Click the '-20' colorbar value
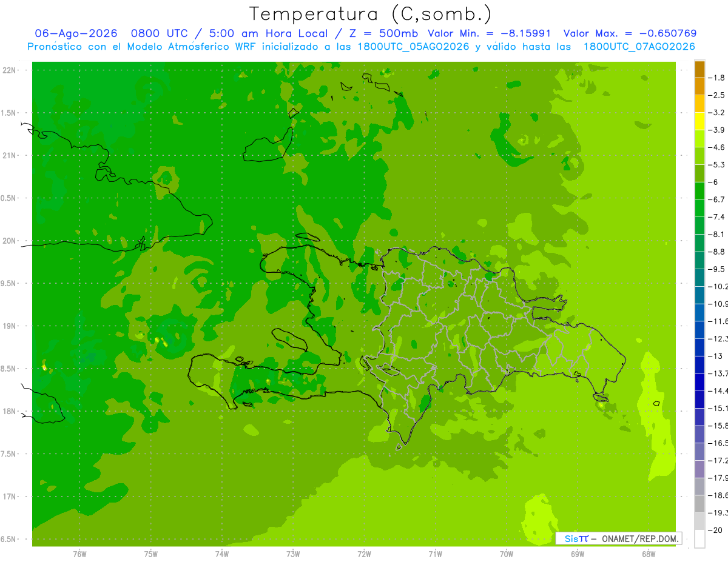The width and height of the screenshot is (728, 562). click(715, 530)
